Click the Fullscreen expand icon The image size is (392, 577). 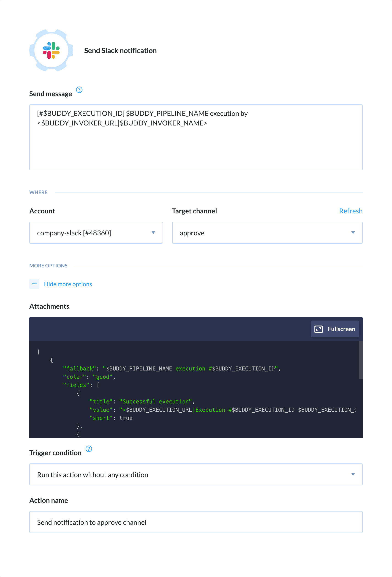click(x=319, y=329)
